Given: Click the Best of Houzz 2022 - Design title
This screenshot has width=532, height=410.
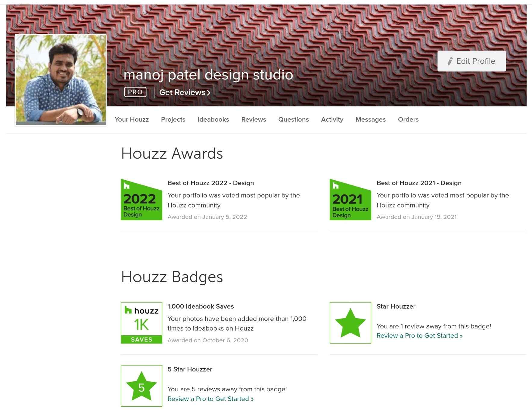Looking at the screenshot, I should (x=211, y=183).
